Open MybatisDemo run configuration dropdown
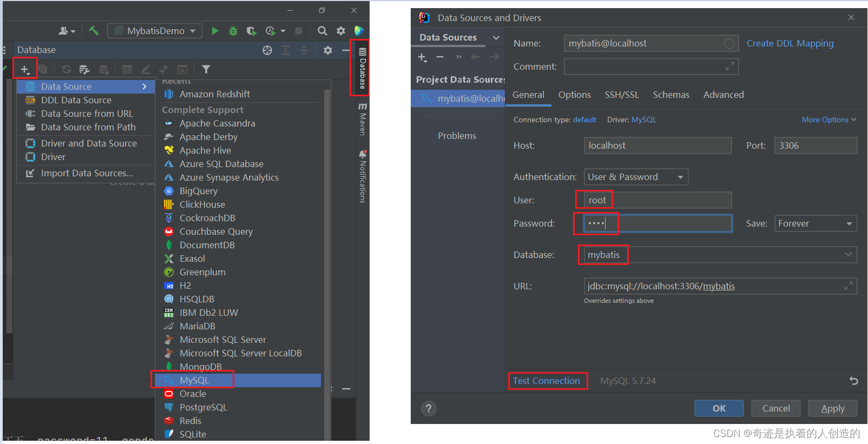Image resolution: width=868 pixels, height=444 pixels. point(155,31)
